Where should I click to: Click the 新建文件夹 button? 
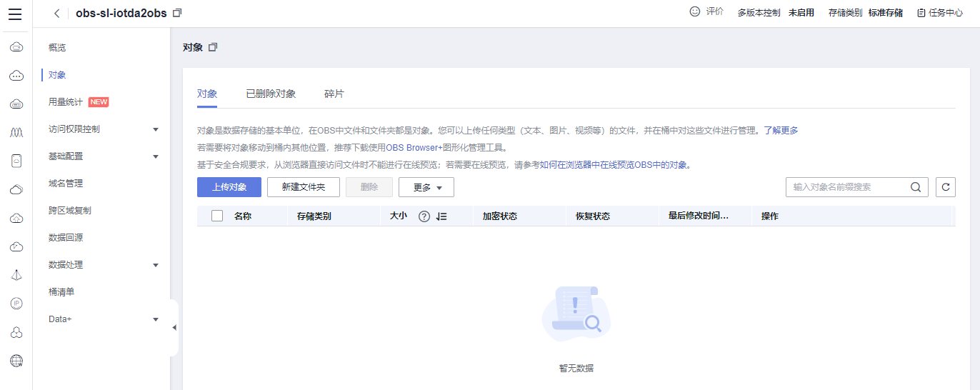tap(304, 187)
